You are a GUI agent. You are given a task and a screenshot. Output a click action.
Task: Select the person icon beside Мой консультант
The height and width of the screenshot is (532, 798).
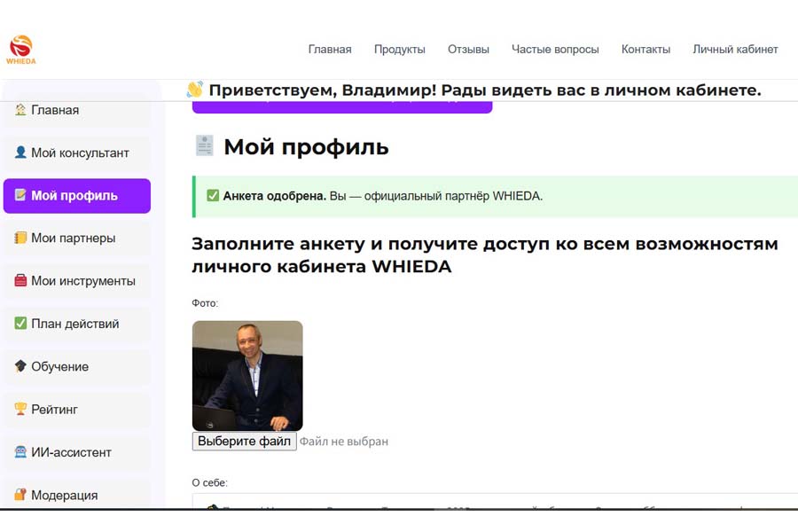click(20, 153)
